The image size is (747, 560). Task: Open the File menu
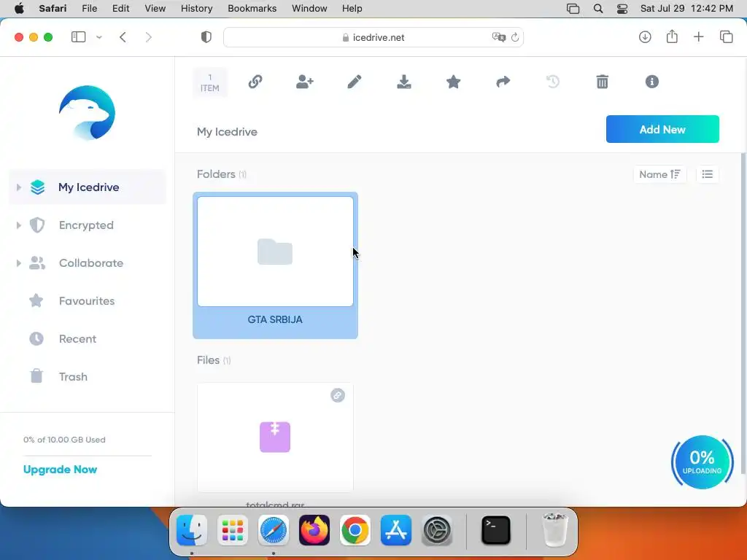pyautogui.click(x=90, y=9)
